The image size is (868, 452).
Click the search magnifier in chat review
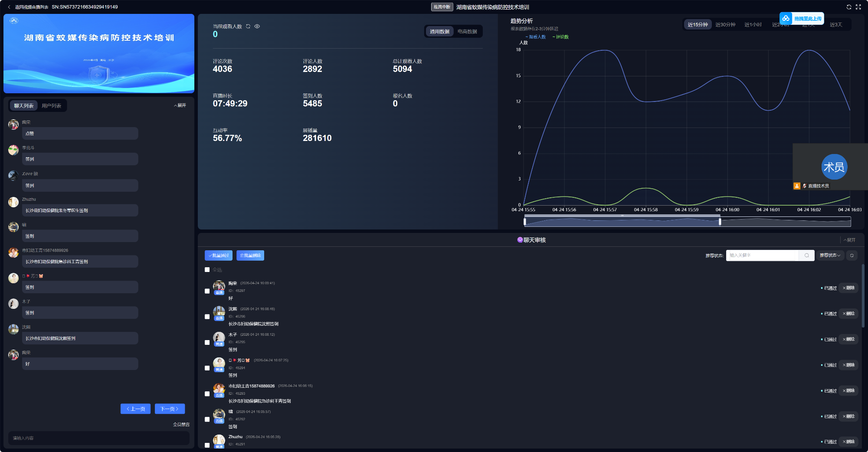[806, 255]
